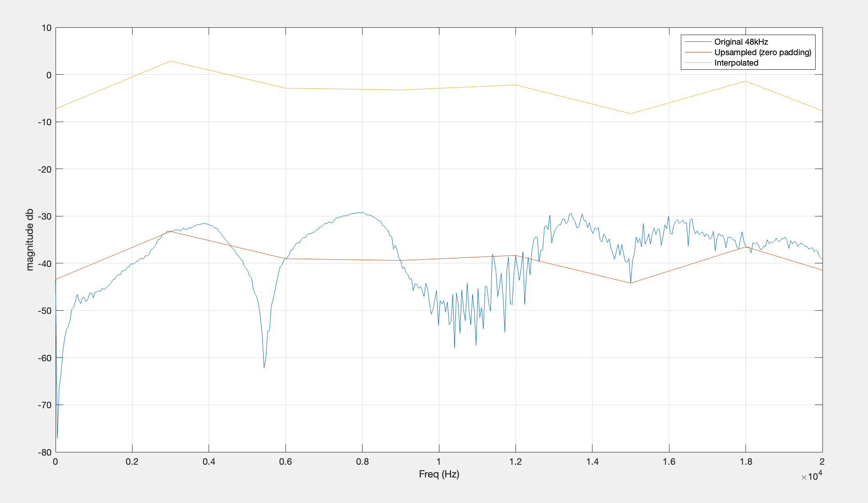Select the 'magnitude db' y-axis label
Image resolution: width=868 pixels, height=503 pixels.
tap(30, 240)
